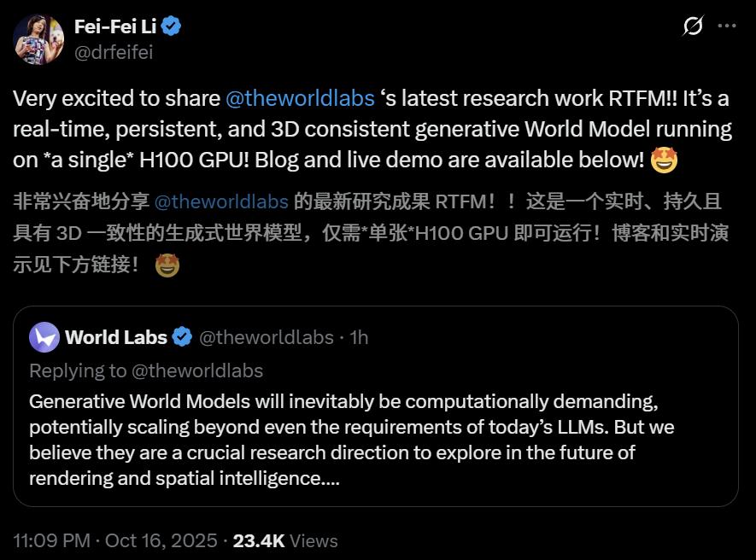Select the World Labs display name

[x=114, y=337]
